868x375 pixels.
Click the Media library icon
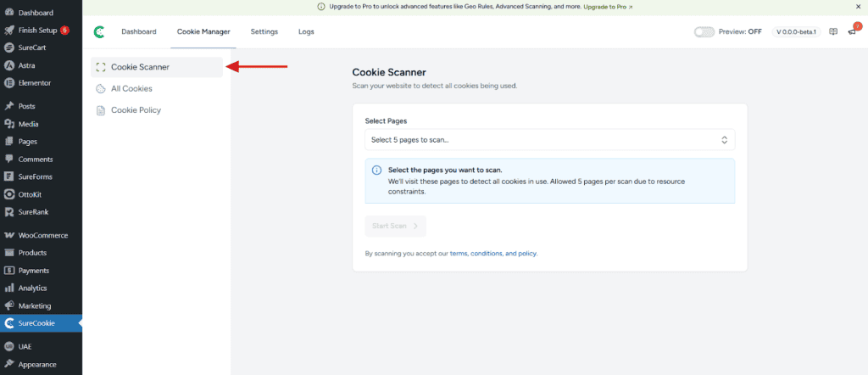tap(8, 124)
